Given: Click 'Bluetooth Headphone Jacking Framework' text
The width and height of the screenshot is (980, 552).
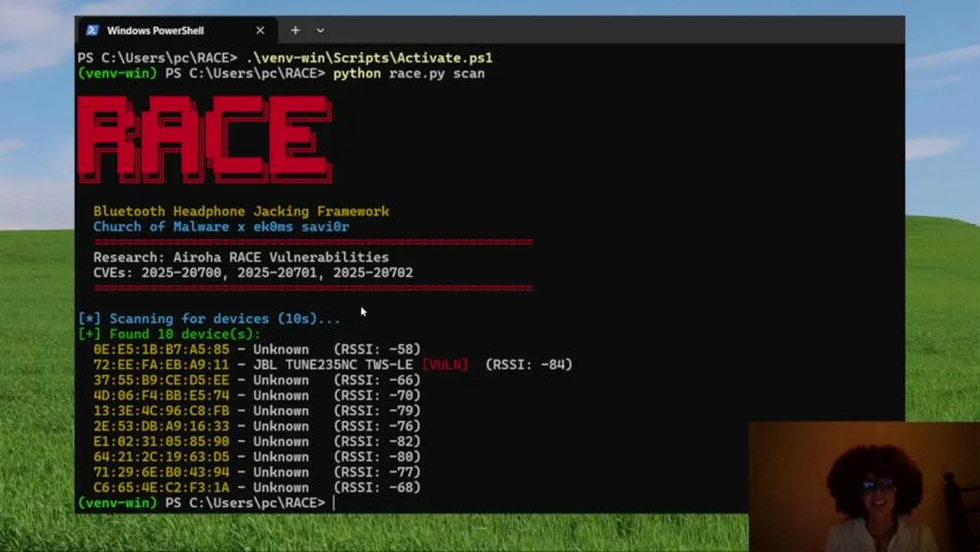Looking at the screenshot, I should (x=242, y=212).
